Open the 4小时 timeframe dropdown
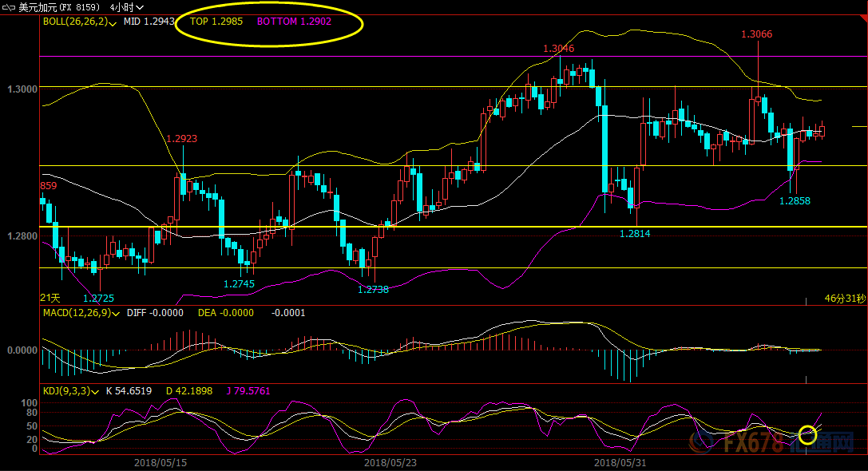 (x=126, y=6)
